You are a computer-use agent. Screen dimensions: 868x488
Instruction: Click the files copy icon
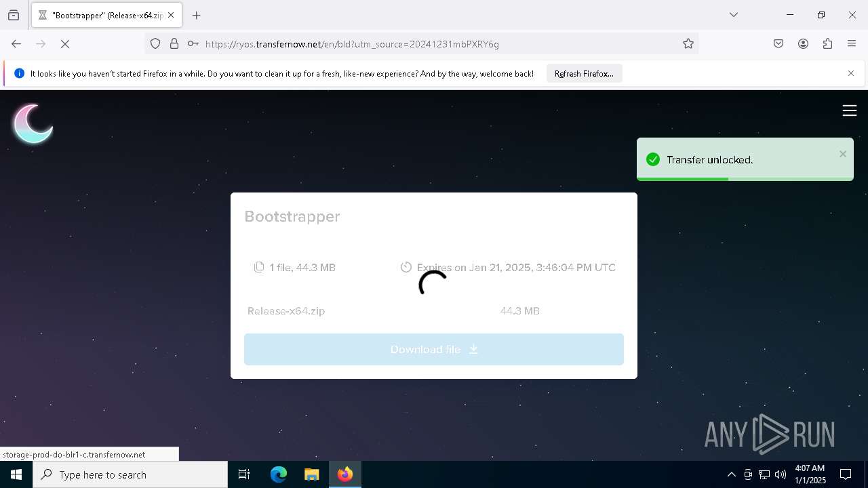[x=258, y=267]
